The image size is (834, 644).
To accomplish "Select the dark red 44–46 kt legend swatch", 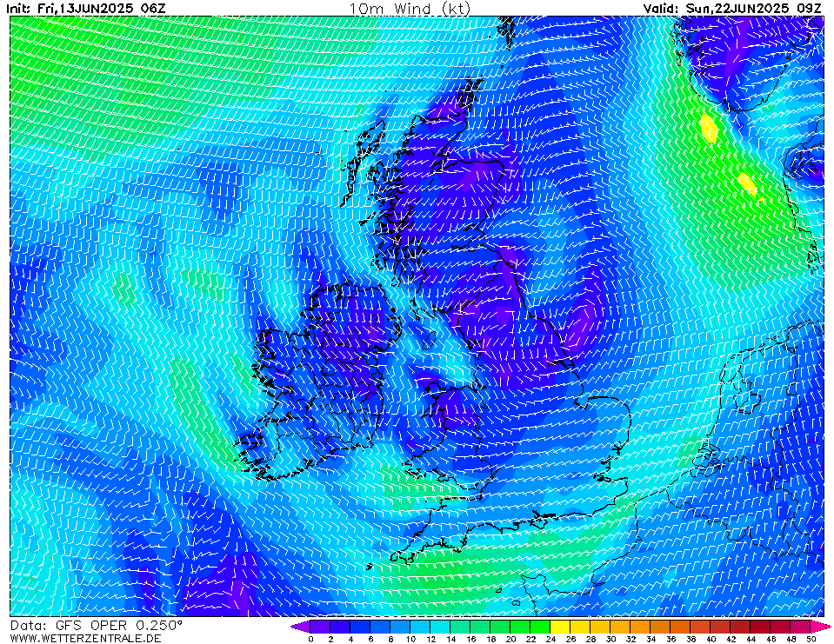I will pyautogui.click(x=761, y=627).
